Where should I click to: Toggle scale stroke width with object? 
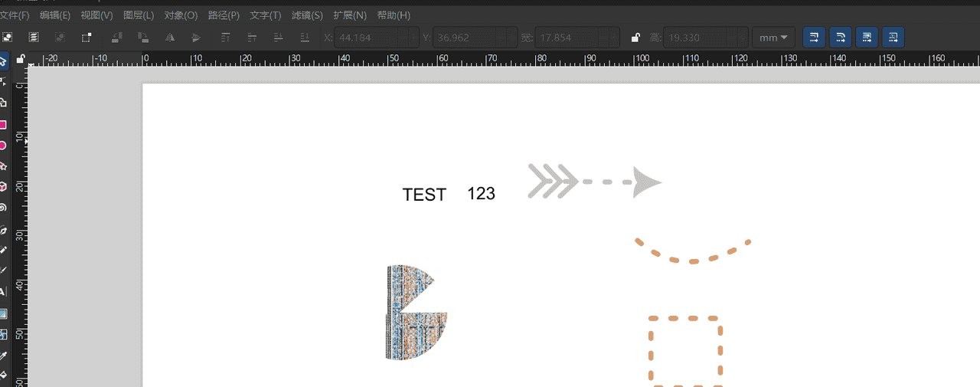point(815,37)
